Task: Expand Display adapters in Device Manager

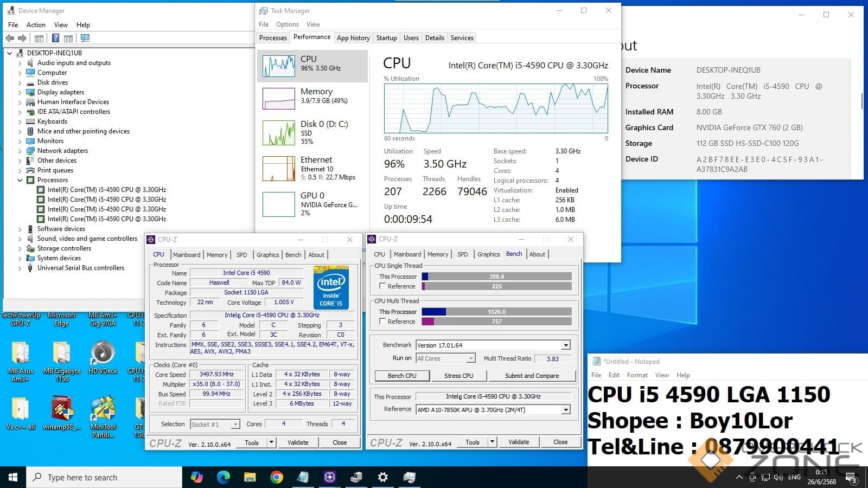Action: [x=20, y=92]
